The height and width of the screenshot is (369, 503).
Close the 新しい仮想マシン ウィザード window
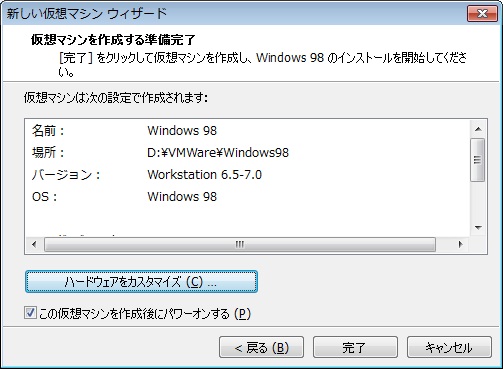tap(482, 14)
